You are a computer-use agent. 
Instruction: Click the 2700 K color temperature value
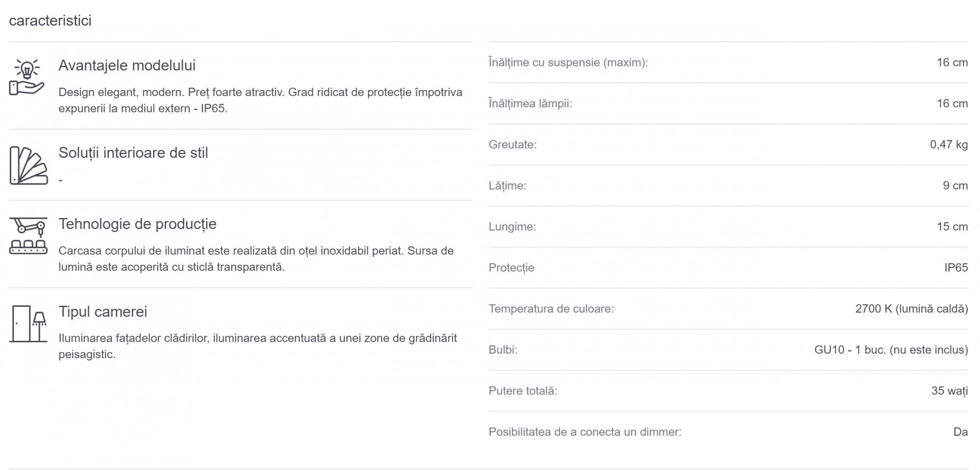point(912,309)
